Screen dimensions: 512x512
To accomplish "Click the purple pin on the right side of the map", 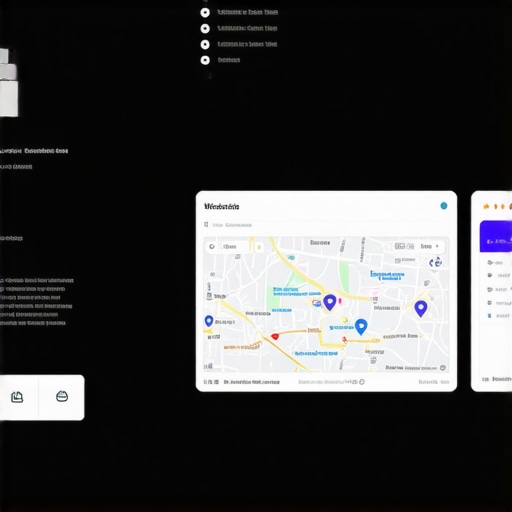I will click(421, 308).
